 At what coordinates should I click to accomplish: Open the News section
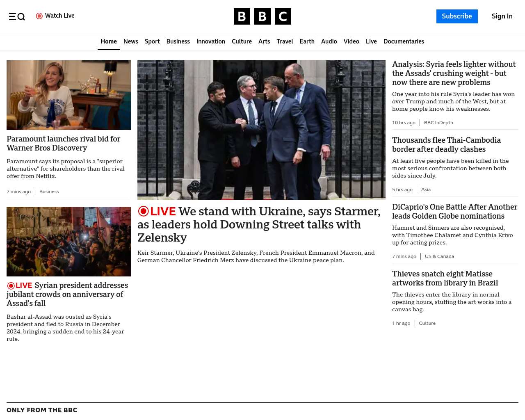point(131,41)
